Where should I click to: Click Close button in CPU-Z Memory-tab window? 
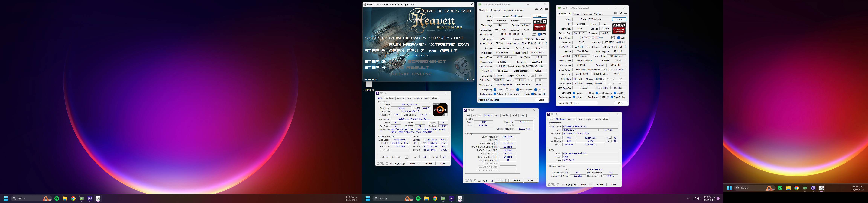point(530,180)
